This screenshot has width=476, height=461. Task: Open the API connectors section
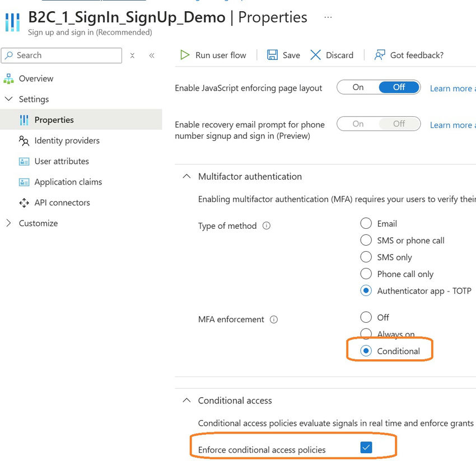pos(61,203)
